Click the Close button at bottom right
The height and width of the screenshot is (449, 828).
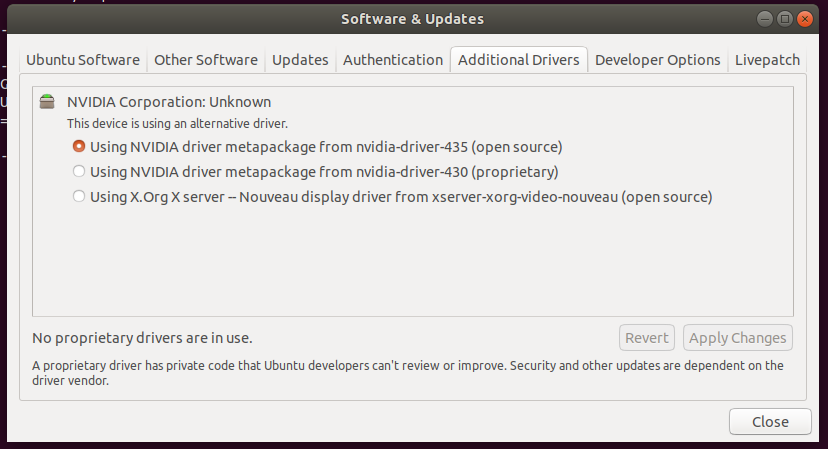click(x=769, y=421)
